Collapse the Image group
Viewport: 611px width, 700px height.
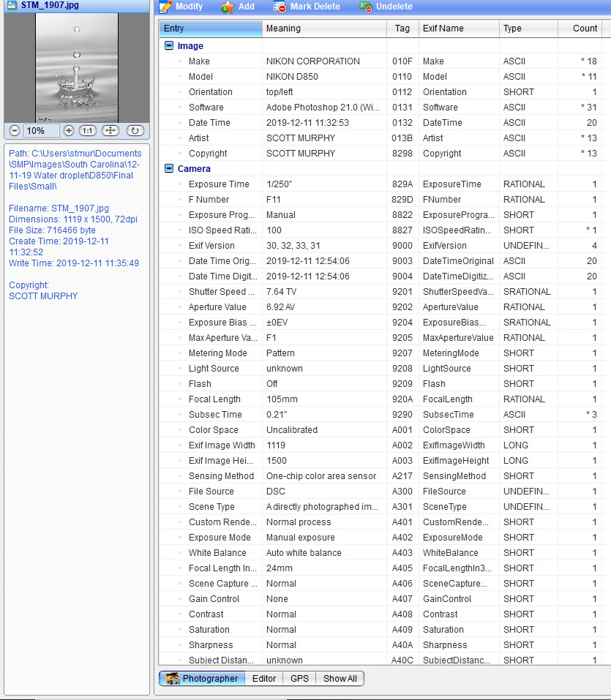[x=169, y=46]
